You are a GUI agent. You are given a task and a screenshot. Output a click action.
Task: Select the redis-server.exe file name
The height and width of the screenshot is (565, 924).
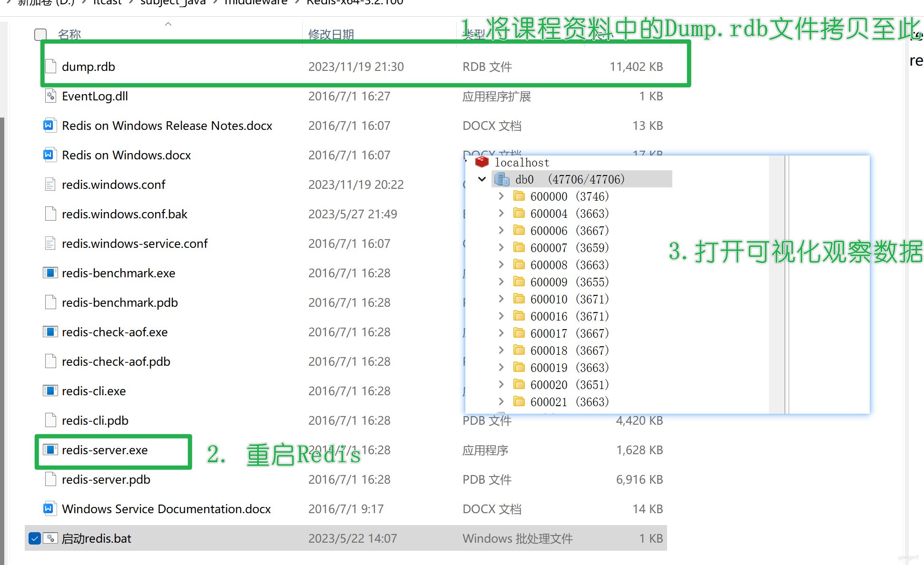(105, 450)
